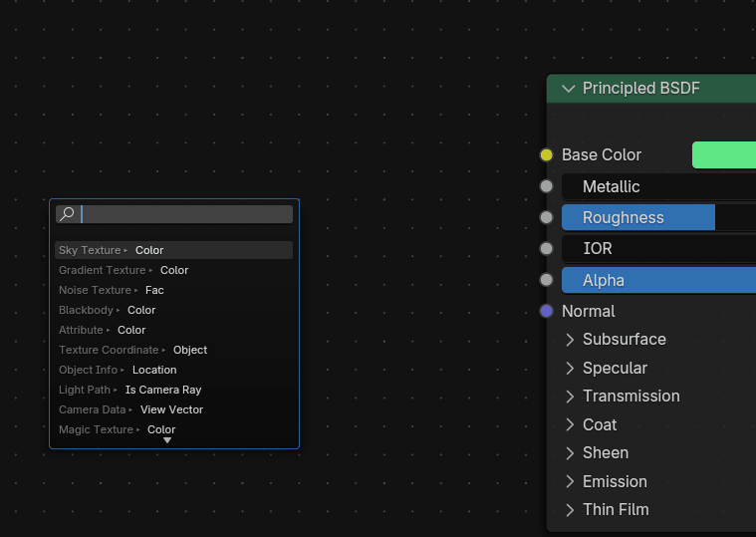The width and height of the screenshot is (756, 537).
Task: Select Light Path Is Camera Ray
Action: coord(173,390)
